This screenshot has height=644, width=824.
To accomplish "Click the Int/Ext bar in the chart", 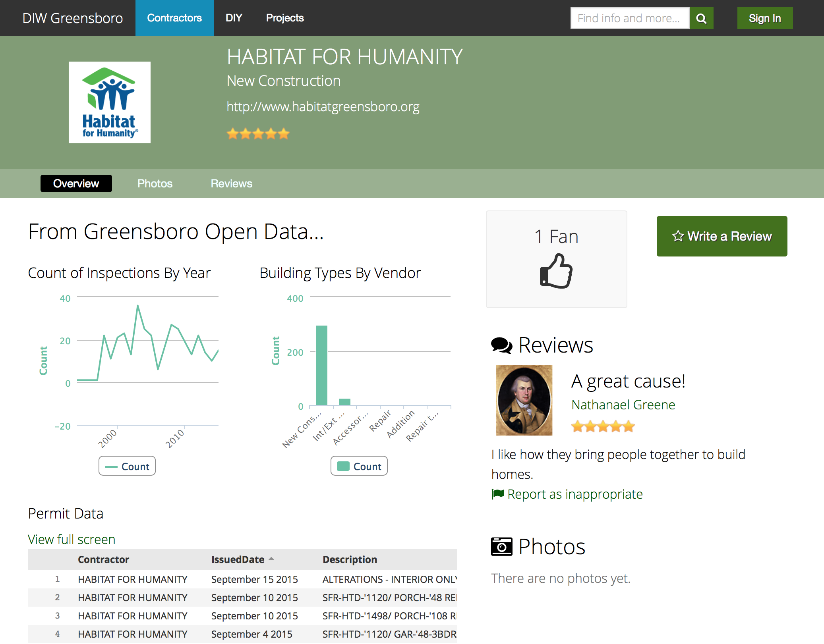I will [345, 402].
